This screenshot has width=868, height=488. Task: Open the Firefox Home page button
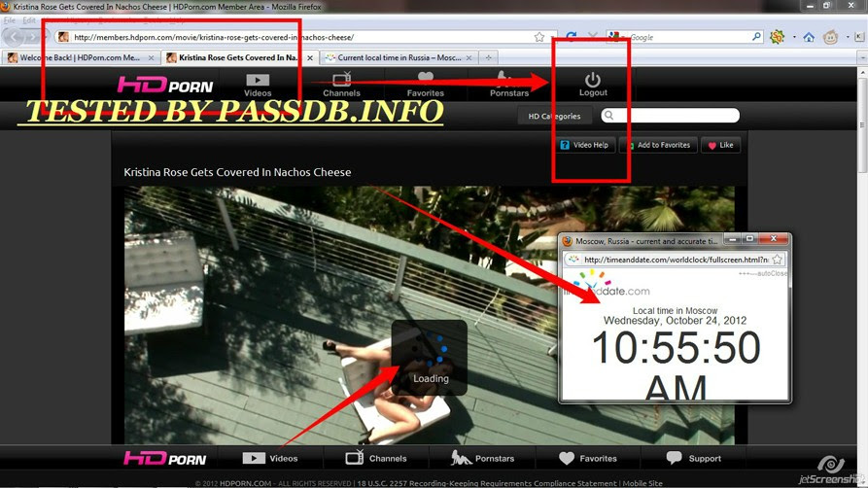click(809, 37)
